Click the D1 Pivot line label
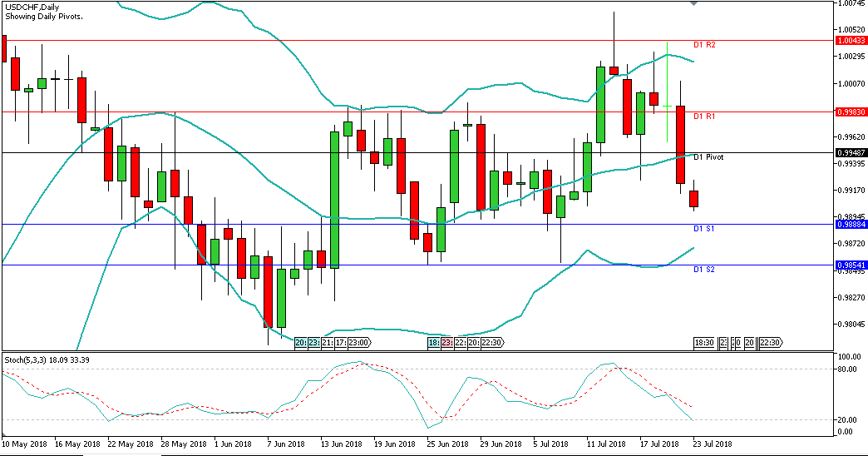This screenshot has height=456, width=868. click(x=708, y=157)
